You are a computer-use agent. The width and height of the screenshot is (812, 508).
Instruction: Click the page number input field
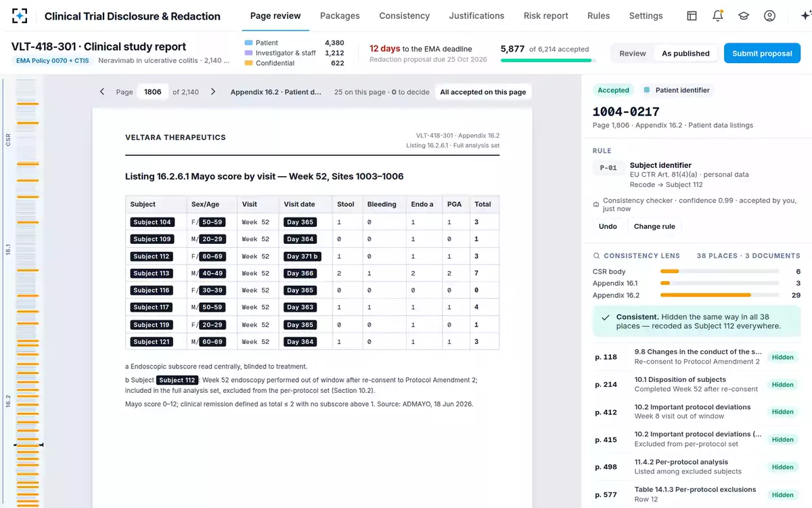pos(153,91)
